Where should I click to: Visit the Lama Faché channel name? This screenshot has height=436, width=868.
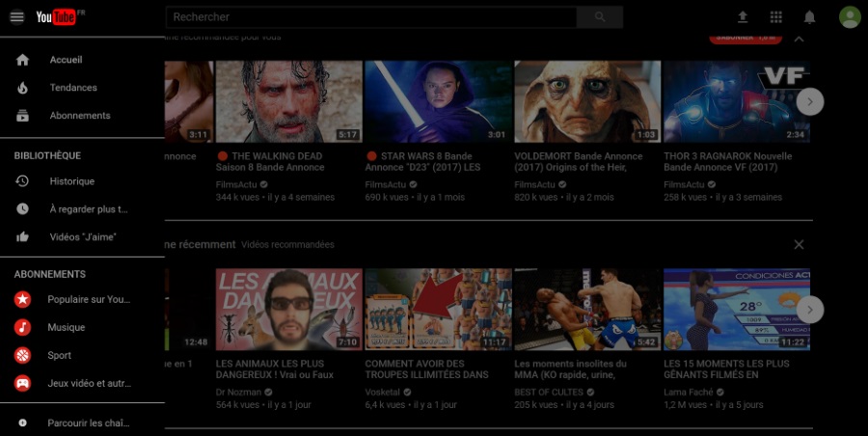tap(688, 392)
